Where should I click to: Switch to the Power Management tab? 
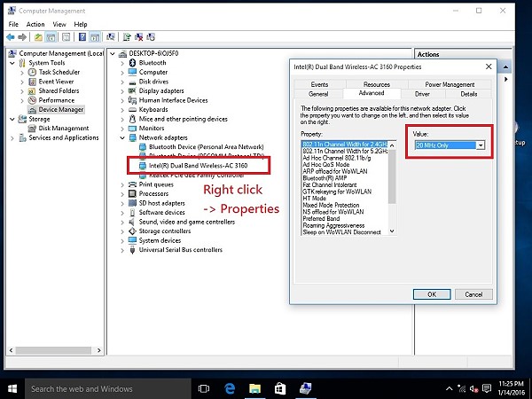click(x=450, y=84)
